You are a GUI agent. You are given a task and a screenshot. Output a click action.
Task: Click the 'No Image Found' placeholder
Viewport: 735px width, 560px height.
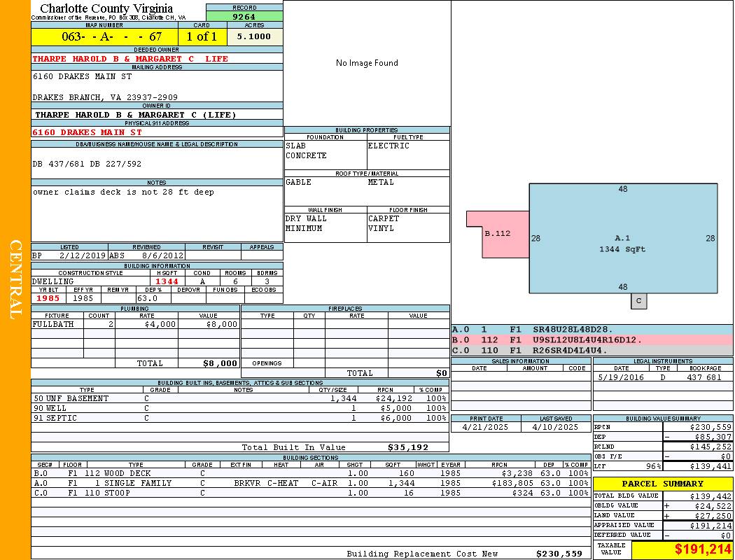[x=367, y=63]
